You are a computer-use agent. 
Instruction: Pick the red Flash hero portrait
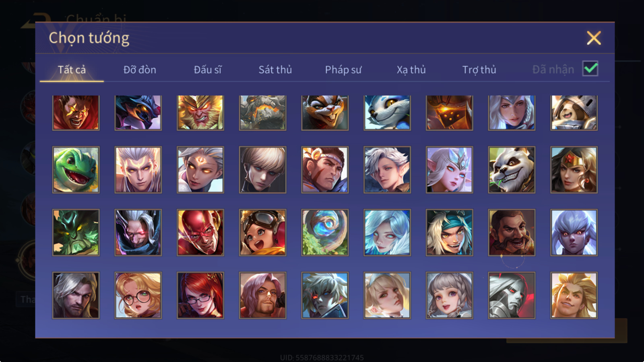pyautogui.click(x=200, y=232)
